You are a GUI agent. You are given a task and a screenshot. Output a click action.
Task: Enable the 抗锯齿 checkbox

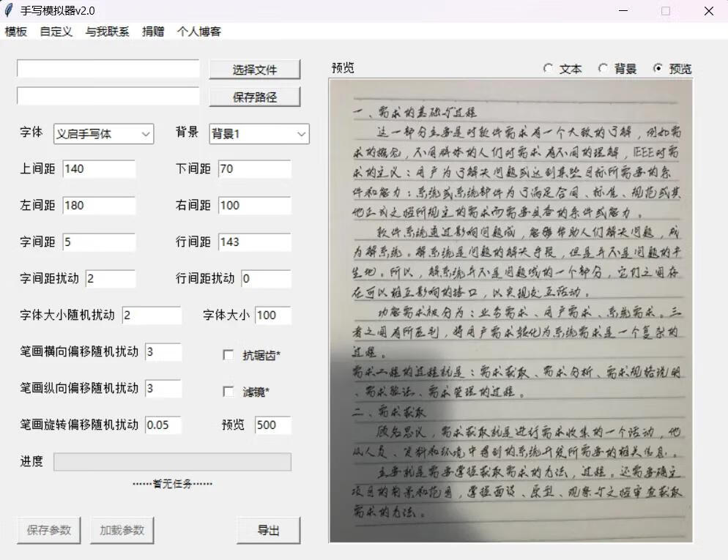[x=229, y=355]
